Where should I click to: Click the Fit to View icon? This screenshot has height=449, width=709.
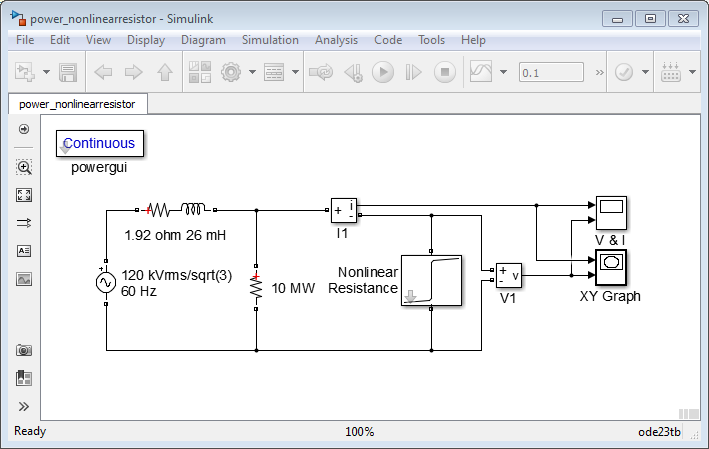pyautogui.click(x=25, y=195)
